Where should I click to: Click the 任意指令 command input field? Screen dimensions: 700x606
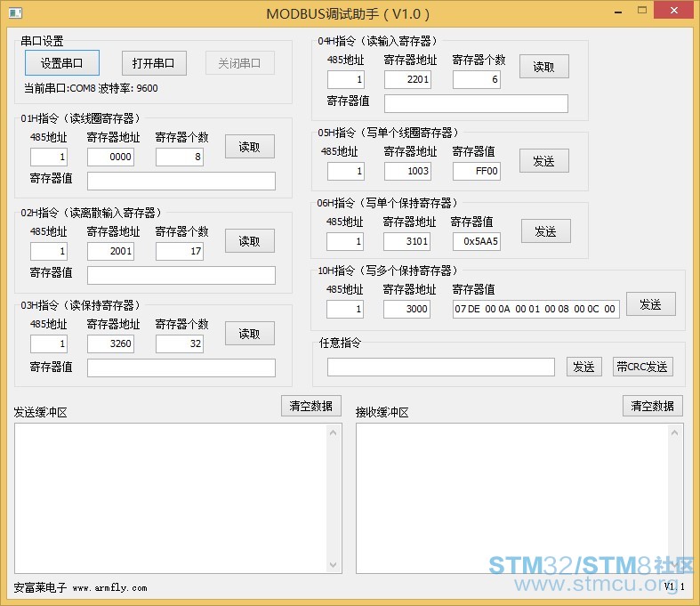(441, 368)
